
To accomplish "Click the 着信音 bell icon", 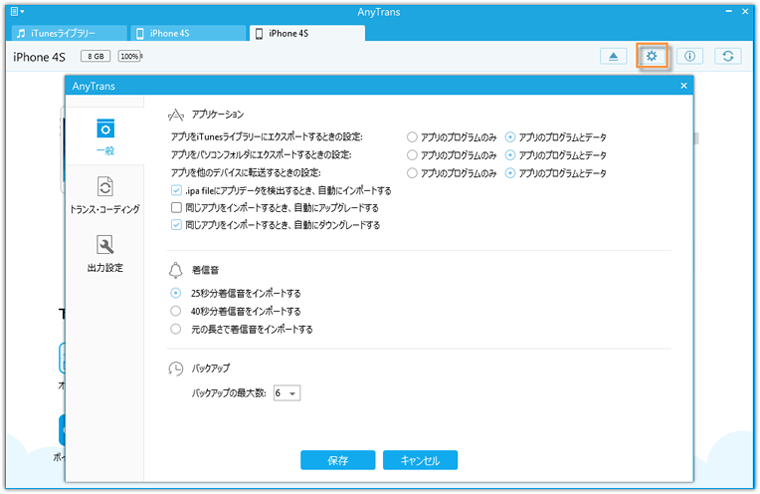I will tap(175, 271).
